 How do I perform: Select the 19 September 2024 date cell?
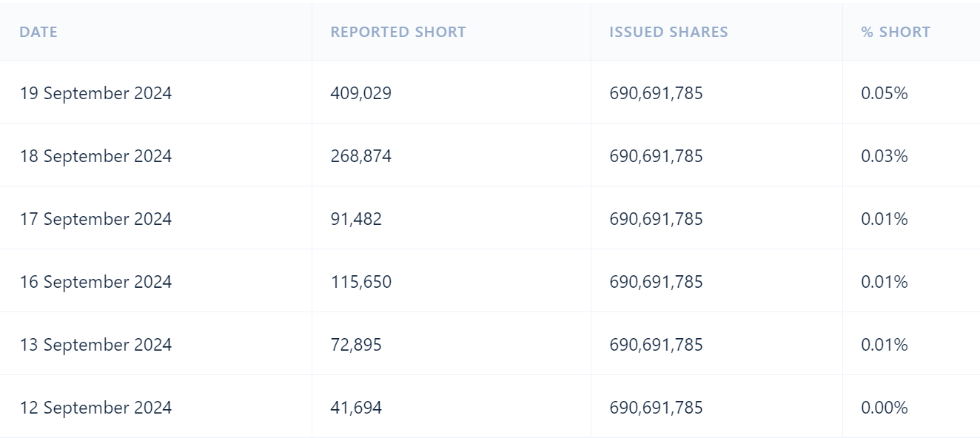click(95, 93)
